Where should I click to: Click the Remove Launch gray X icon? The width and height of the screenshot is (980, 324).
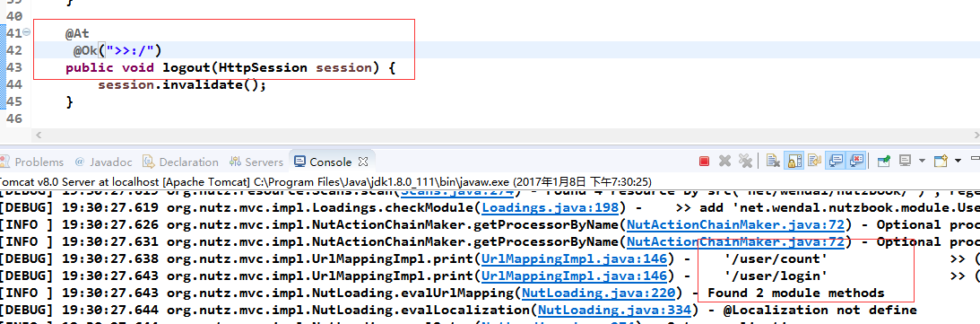tap(725, 161)
